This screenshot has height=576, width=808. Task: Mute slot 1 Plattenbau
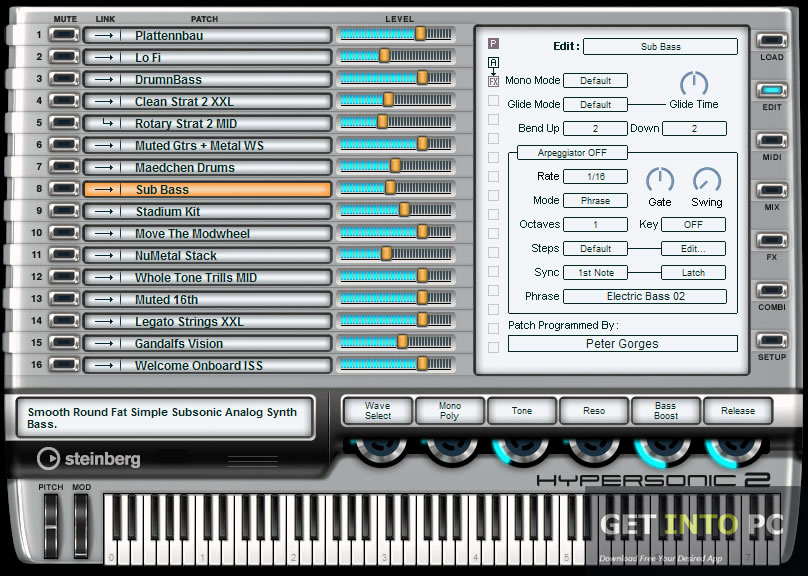coord(64,35)
